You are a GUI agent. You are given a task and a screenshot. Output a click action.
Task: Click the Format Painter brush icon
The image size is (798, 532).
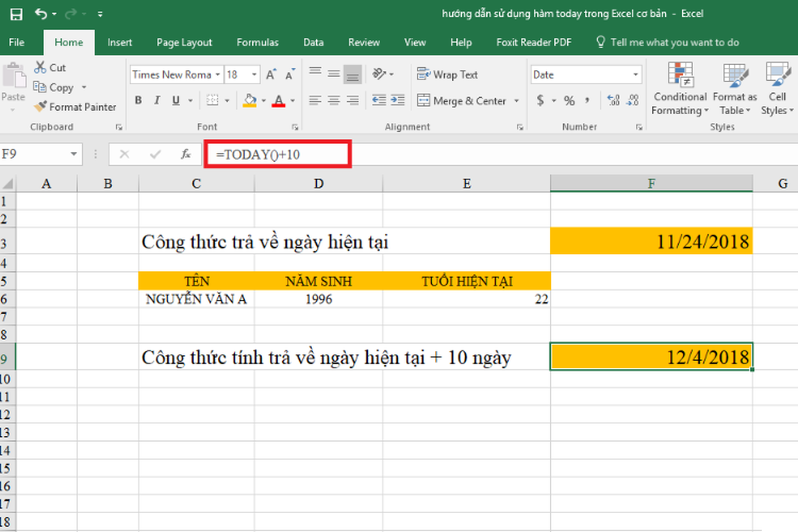click(40, 107)
